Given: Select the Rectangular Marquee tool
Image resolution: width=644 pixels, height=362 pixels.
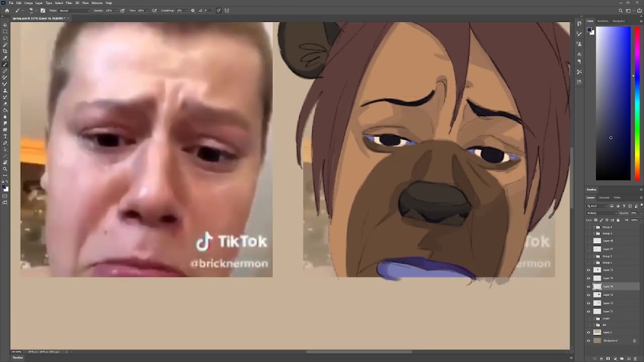Looking at the screenshot, I should (5, 31).
